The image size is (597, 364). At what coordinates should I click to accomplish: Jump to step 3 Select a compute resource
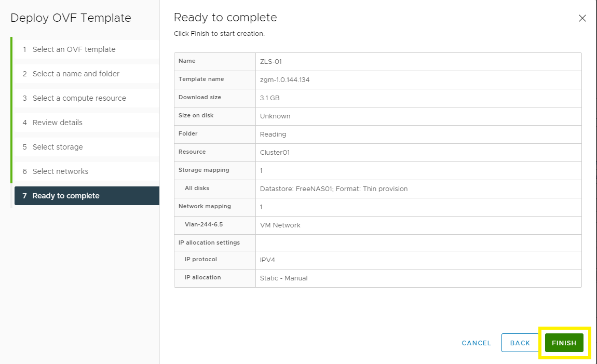(79, 98)
